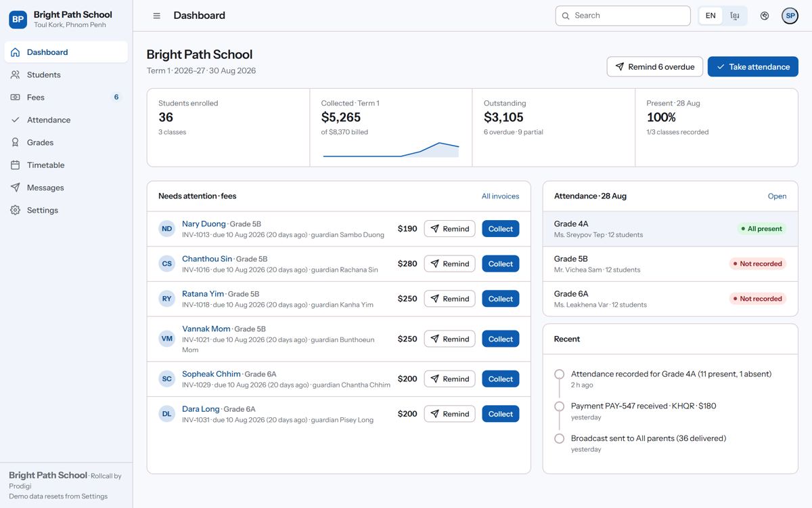Open Sopheak Chhim's student name link

[x=211, y=374]
